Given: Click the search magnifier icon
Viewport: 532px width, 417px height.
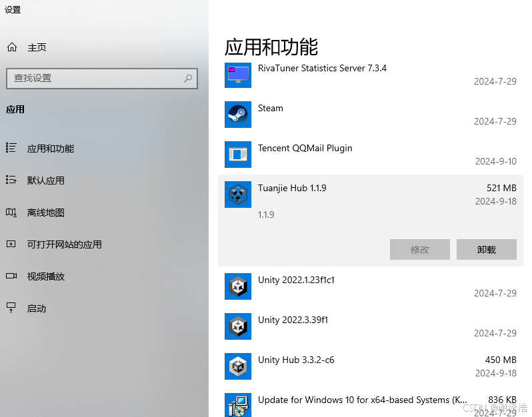Looking at the screenshot, I should (188, 79).
